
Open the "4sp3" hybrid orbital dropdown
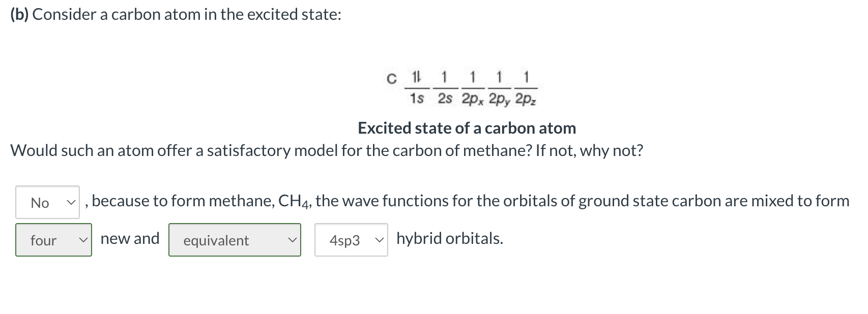tap(350, 240)
